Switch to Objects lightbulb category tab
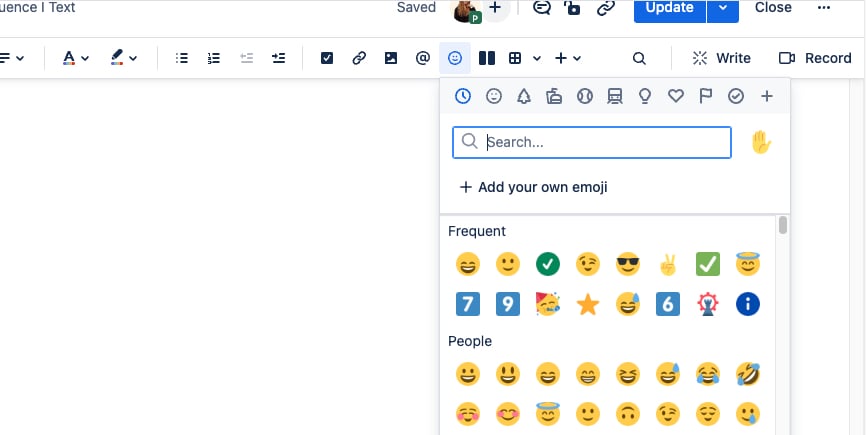 [x=645, y=96]
